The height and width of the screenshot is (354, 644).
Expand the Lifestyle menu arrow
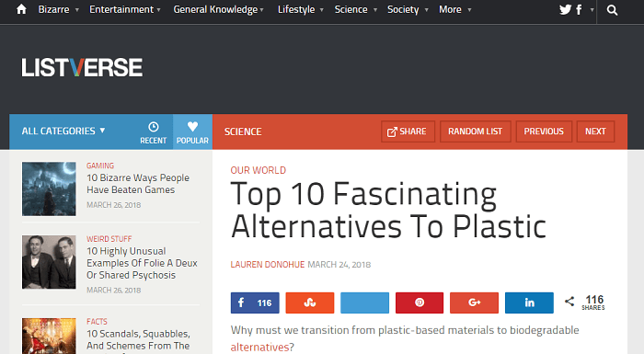[322, 10]
